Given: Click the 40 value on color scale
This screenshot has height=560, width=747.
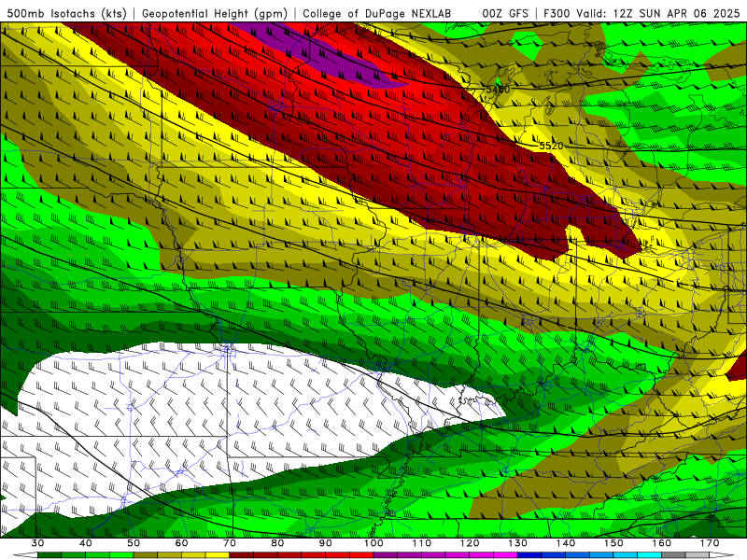Looking at the screenshot, I should click(86, 543).
